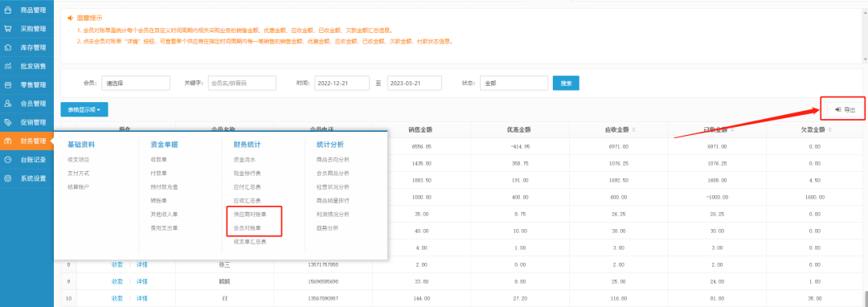868x307 pixels.
Task: Open 系统设置 gear menu in sidebar
Action: point(27,178)
